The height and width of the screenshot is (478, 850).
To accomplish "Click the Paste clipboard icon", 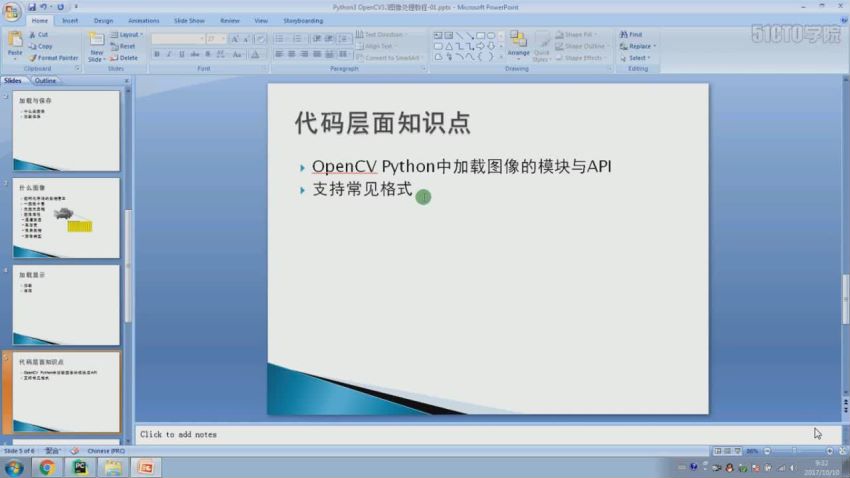I will (x=15, y=40).
